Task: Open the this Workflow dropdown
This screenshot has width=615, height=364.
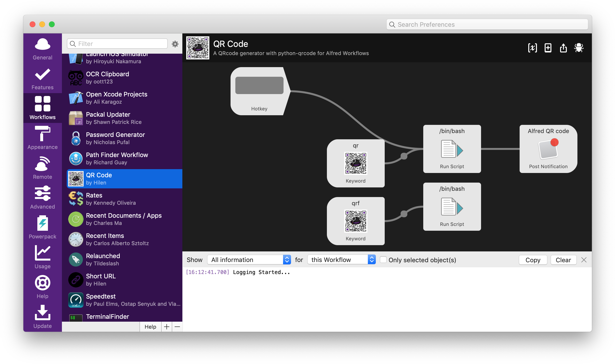Action: [x=341, y=260]
